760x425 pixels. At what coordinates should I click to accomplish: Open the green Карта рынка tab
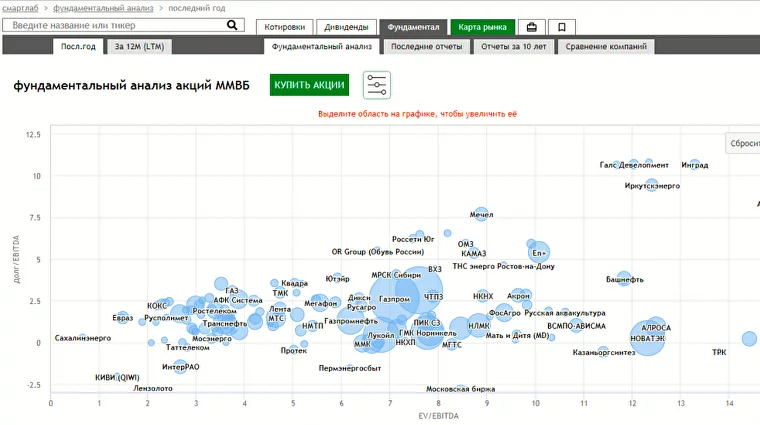(482, 27)
